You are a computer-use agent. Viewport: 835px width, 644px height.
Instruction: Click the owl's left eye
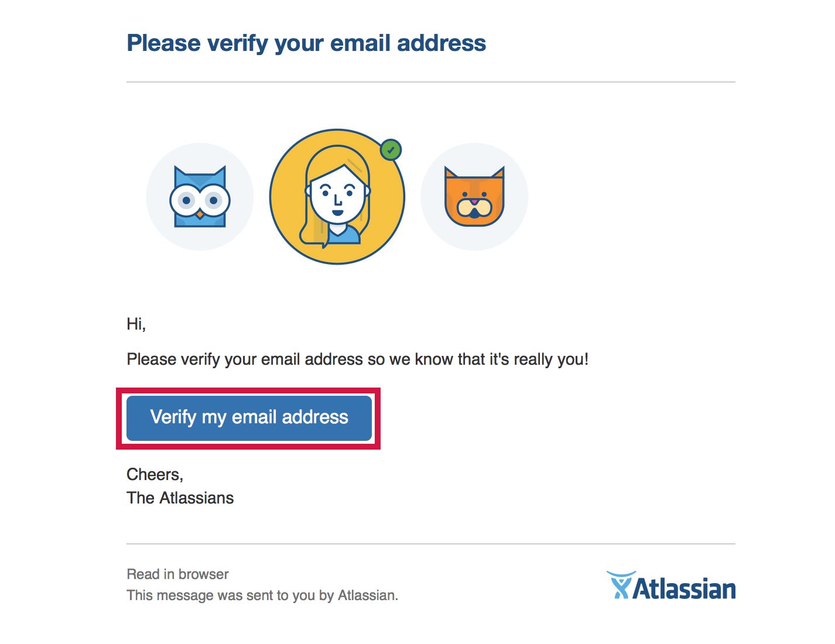186,201
